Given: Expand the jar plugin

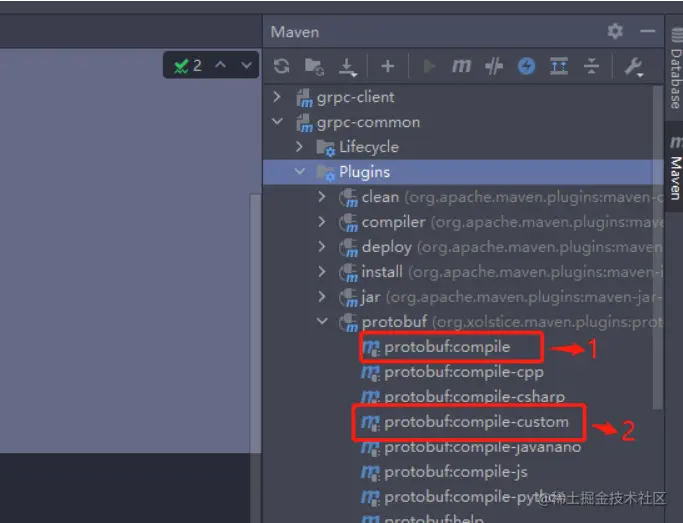Looking at the screenshot, I should pyautogui.click(x=321, y=297).
